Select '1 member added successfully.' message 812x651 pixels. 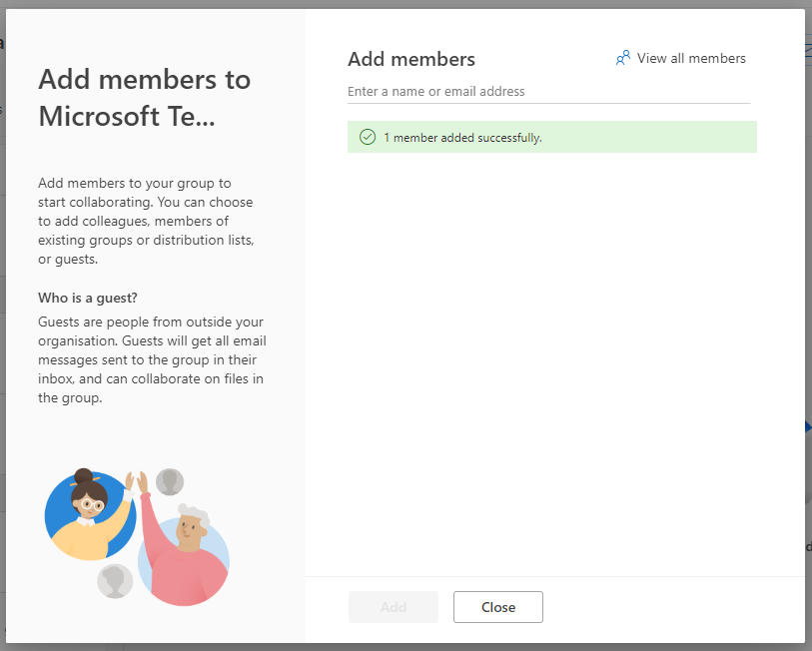coord(462,138)
